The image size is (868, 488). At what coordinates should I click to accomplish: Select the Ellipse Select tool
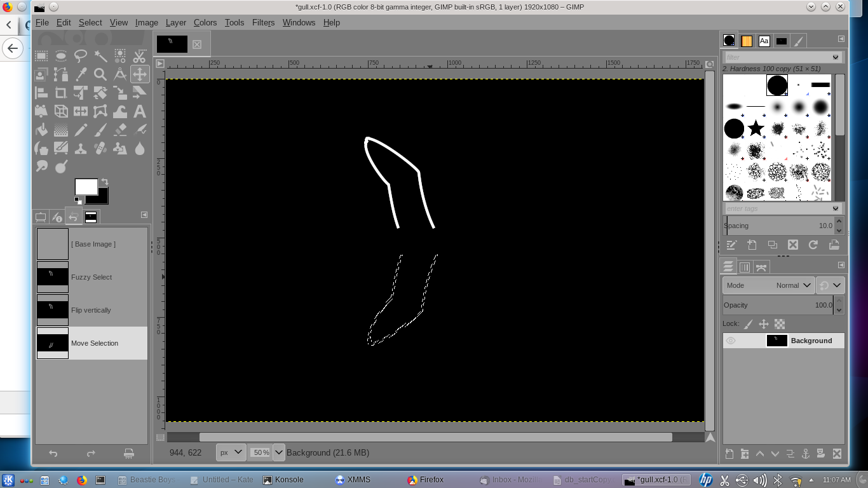coord(61,56)
